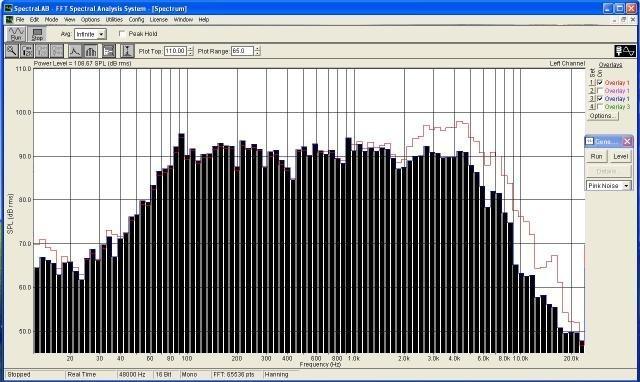Click the fourth, greyed-out toolbar icon
Image resolution: width=640 pixels, height=382 pixels.
coord(57,51)
